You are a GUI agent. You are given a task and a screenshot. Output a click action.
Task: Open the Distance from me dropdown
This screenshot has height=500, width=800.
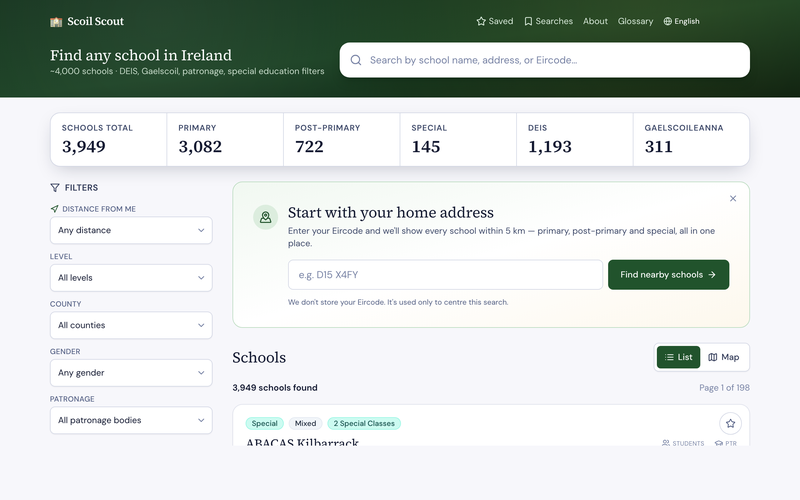tap(131, 230)
